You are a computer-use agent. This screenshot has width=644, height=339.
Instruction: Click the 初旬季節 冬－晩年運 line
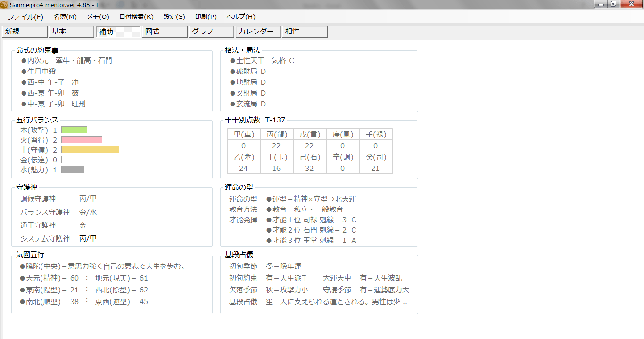tap(265, 266)
